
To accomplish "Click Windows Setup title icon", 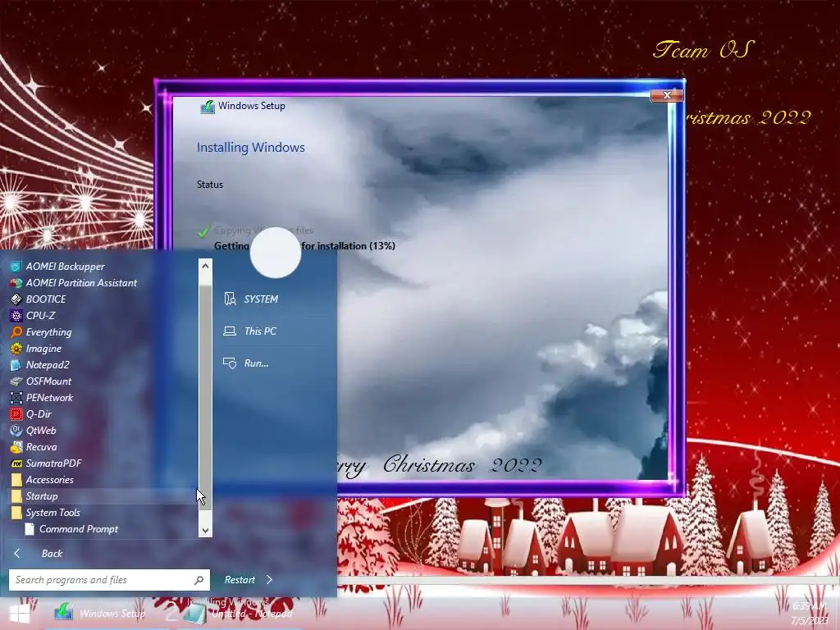I will [x=208, y=107].
